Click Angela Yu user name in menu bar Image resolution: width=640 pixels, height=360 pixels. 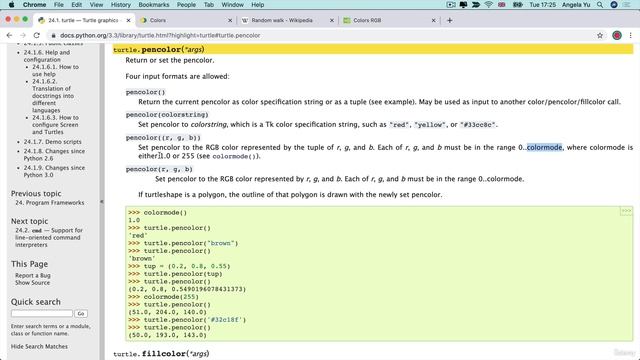(x=576, y=5)
